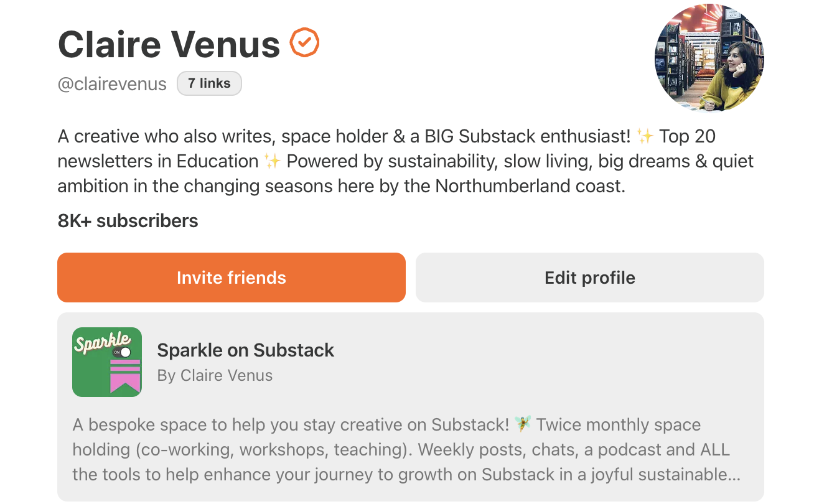Click the sparkles emoji before Top 20
The height and width of the screenshot is (504, 814).
[645, 136]
